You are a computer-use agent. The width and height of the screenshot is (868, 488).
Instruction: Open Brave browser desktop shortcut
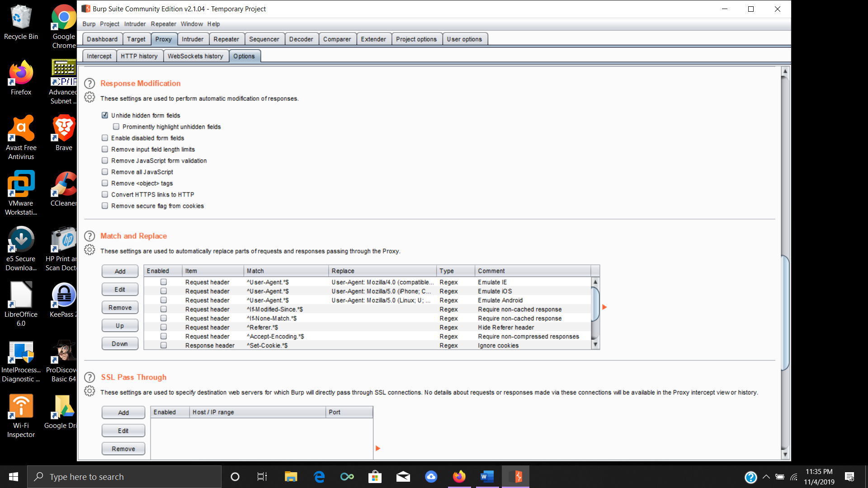coord(64,133)
